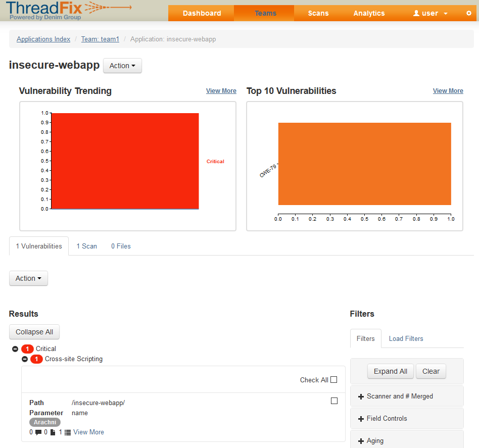The width and height of the screenshot is (479, 448).
Task: Click View More link in vulnerability details
Action: (x=88, y=432)
